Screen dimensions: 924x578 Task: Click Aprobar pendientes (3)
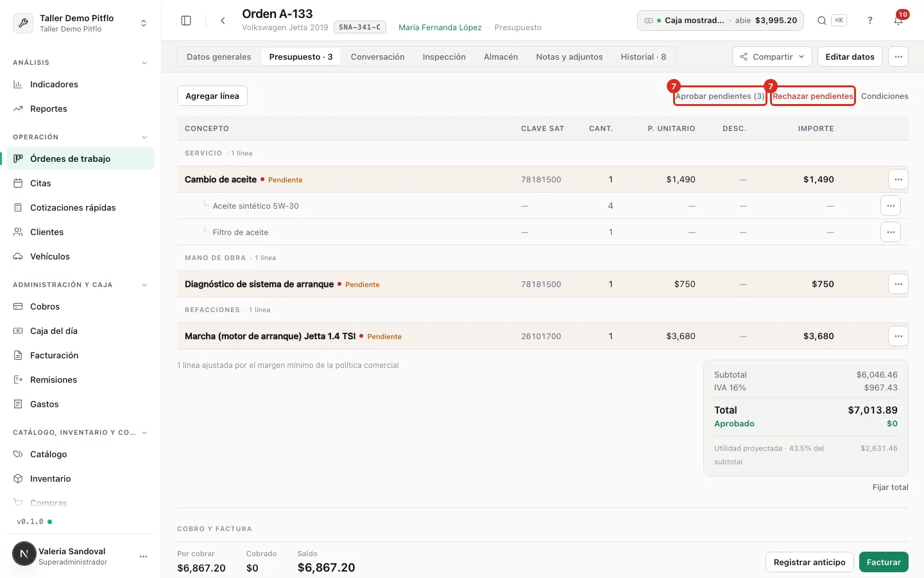click(720, 96)
